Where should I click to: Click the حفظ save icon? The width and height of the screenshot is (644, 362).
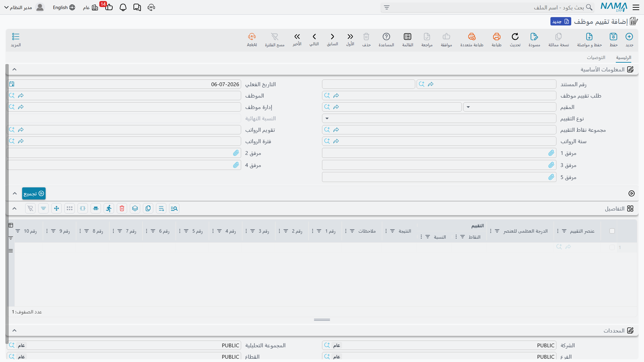613,37
